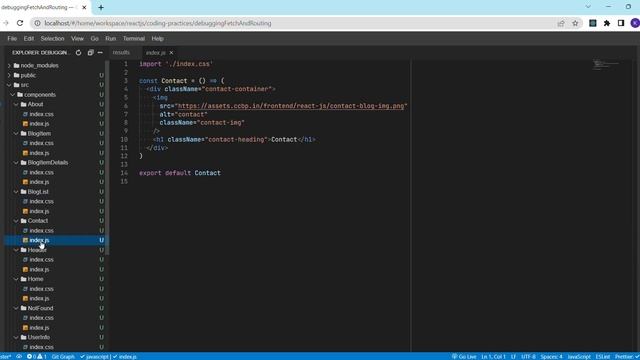
Task: Open the Help menu
Action: (x=158, y=39)
